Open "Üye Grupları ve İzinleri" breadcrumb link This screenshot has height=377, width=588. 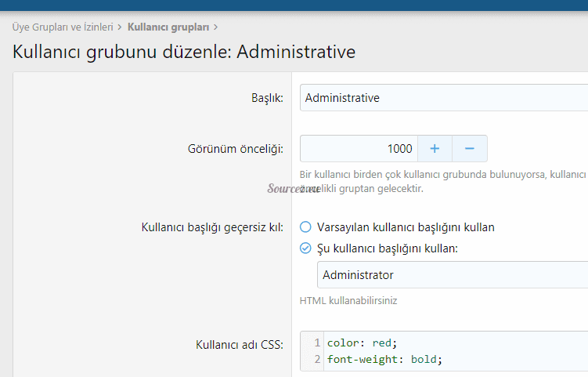tap(63, 27)
